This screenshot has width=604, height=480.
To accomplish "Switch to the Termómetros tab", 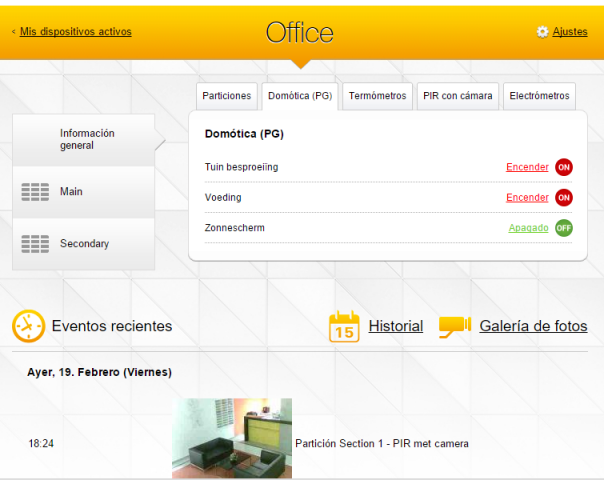I will (377, 96).
